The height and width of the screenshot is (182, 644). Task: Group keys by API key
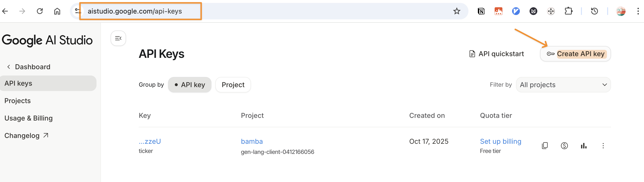(x=190, y=85)
